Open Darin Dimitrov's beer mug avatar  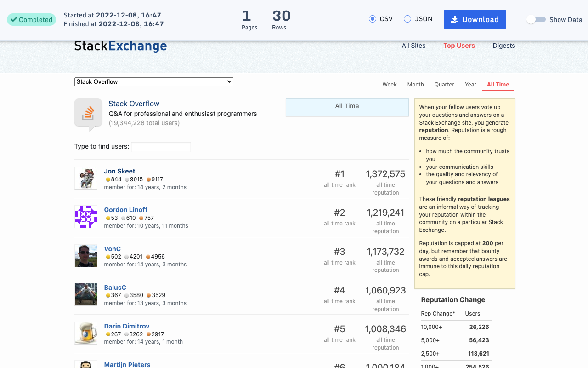coord(86,333)
